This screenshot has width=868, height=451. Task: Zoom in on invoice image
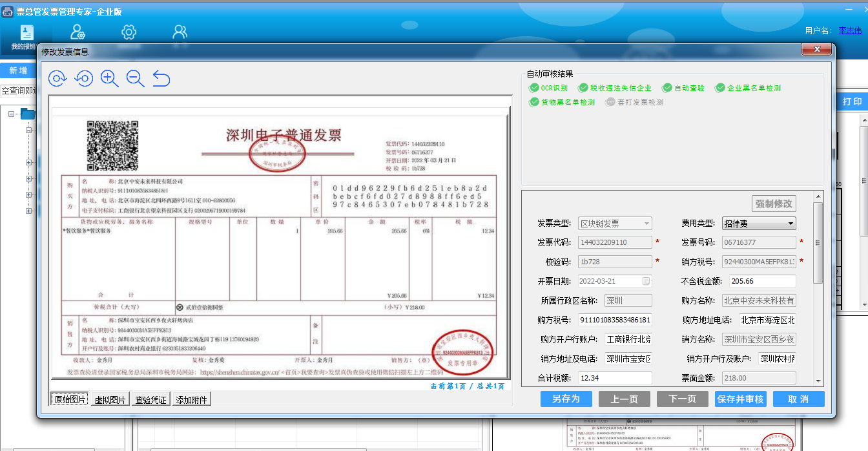point(110,78)
